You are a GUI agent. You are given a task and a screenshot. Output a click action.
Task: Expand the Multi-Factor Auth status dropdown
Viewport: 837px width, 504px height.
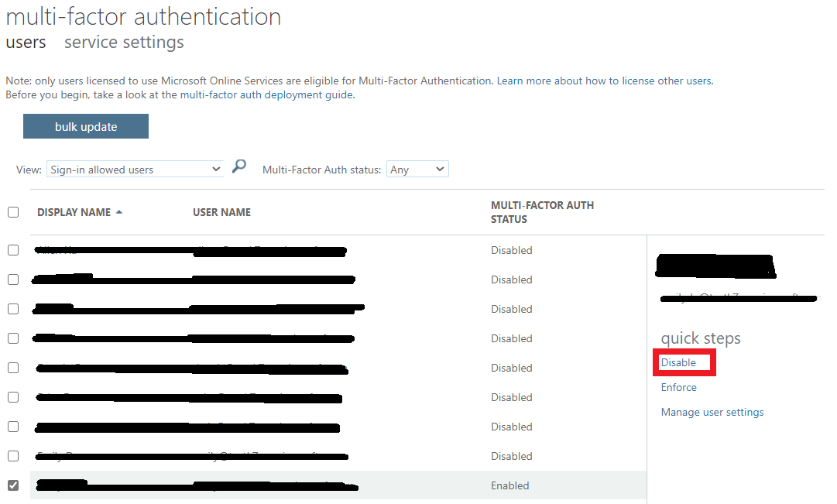pos(417,170)
